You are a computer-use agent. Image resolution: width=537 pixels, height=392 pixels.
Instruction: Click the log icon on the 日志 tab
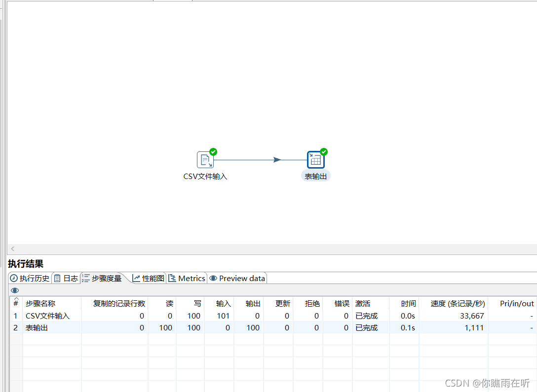pos(58,278)
